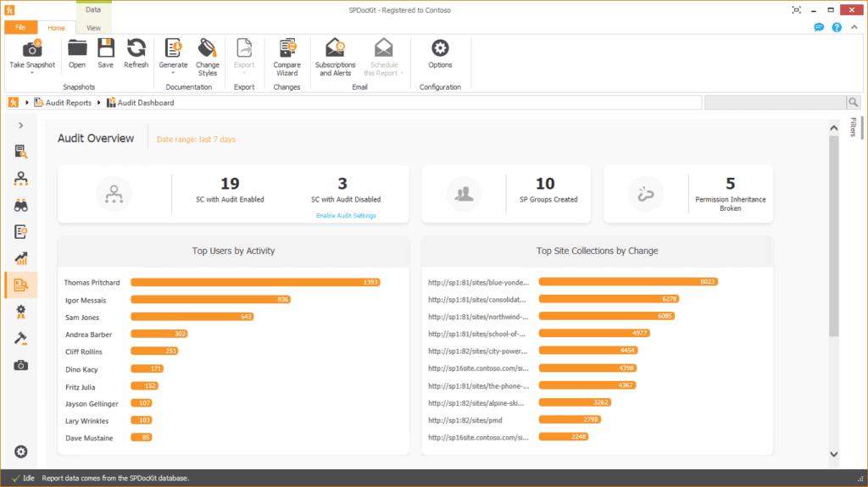The height and width of the screenshot is (487, 868).
Task: Click the SC with Audit Disabled count 3
Action: click(x=342, y=183)
